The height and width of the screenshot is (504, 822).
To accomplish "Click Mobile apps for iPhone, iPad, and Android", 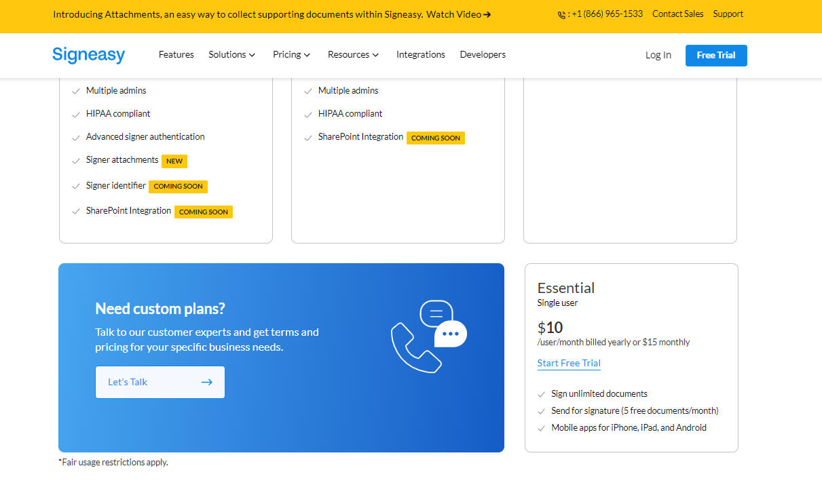I will click(x=629, y=427).
